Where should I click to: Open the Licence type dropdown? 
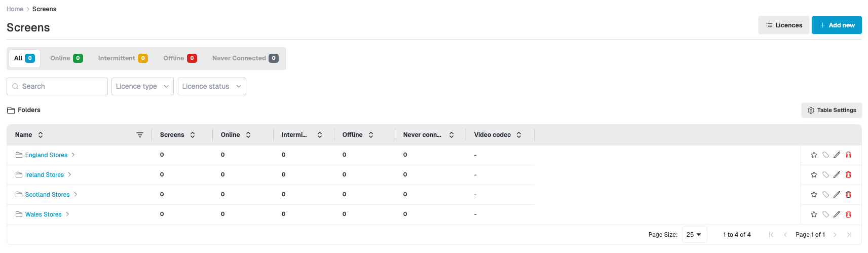142,86
